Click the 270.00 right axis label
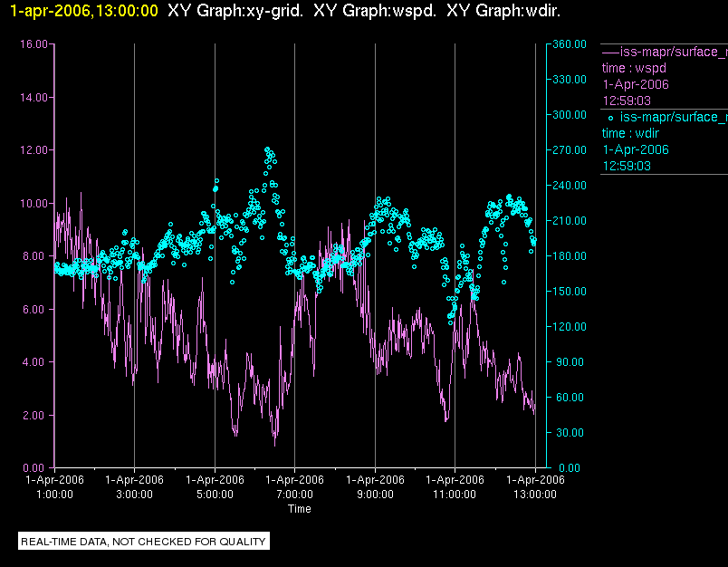Screen dimensions: 728x567 [570, 150]
